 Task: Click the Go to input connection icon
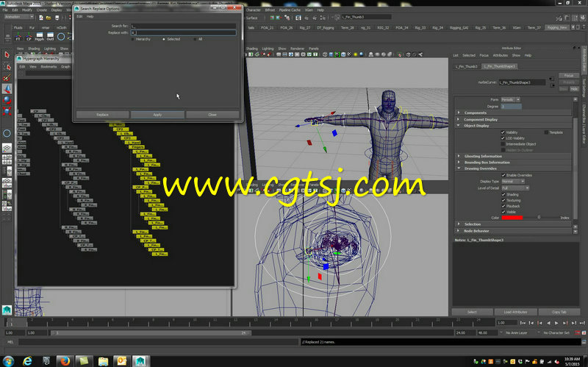[552, 79]
